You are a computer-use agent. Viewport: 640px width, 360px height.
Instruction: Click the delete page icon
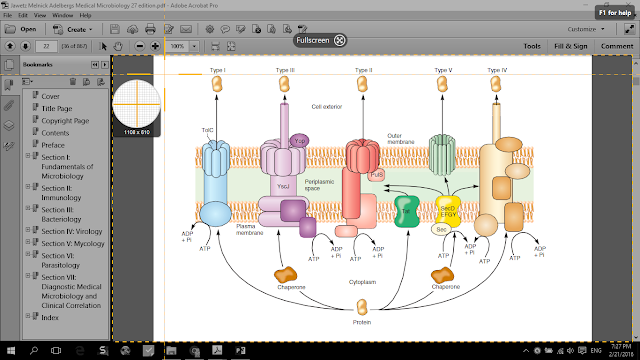256,29
